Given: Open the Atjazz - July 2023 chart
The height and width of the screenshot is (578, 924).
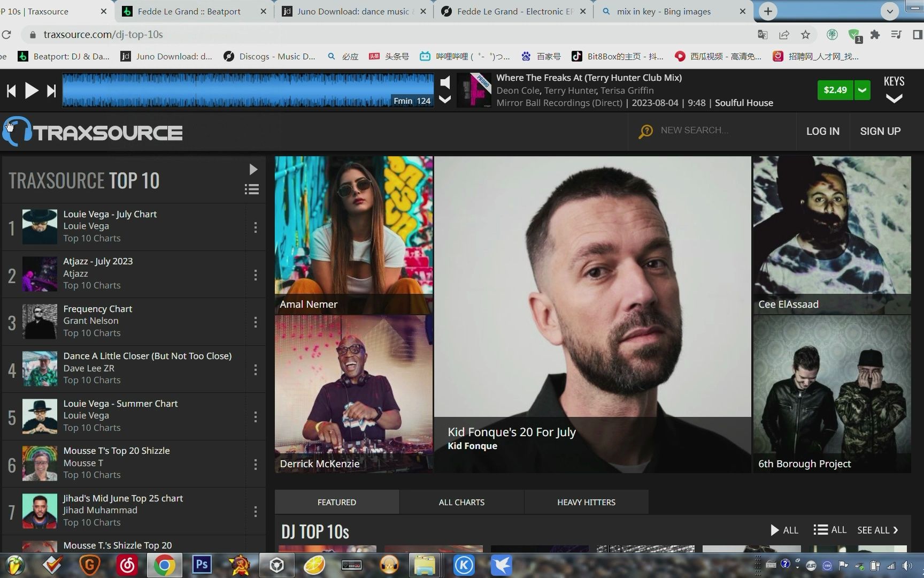Looking at the screenshot, I should (98, 261).
